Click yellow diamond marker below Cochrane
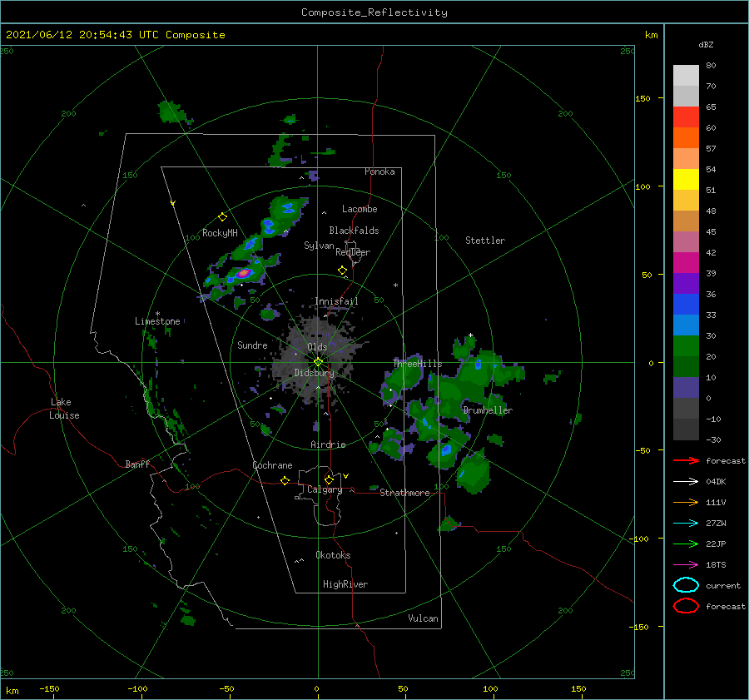Image resolution: width=749 pixels, height=700 pixels. [285, 480]
